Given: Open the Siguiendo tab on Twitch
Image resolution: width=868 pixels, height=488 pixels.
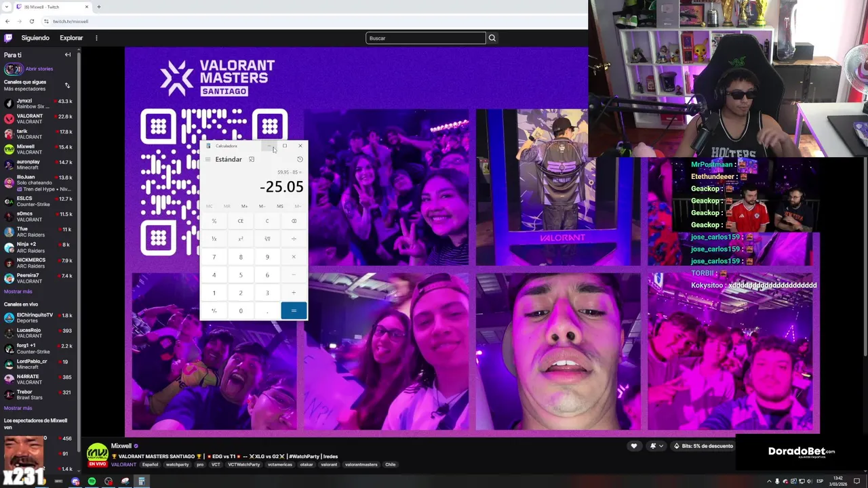Looking at the screenshot, I should click(35, 38).
